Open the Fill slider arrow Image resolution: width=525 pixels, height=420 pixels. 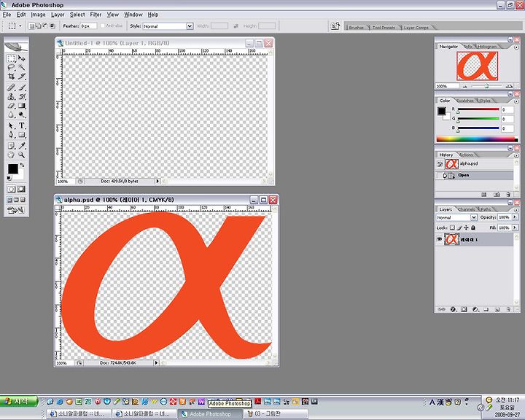(515, 227)
